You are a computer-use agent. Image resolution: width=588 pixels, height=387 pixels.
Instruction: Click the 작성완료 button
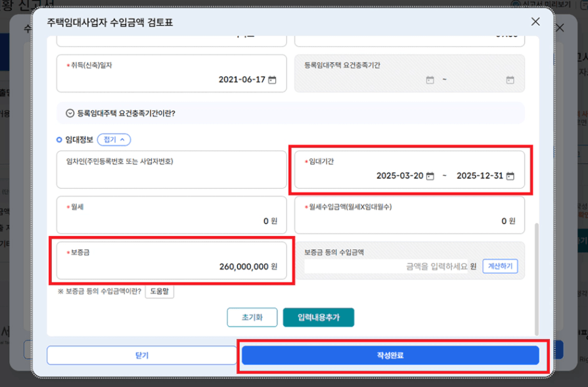click(x=390, y=355)
